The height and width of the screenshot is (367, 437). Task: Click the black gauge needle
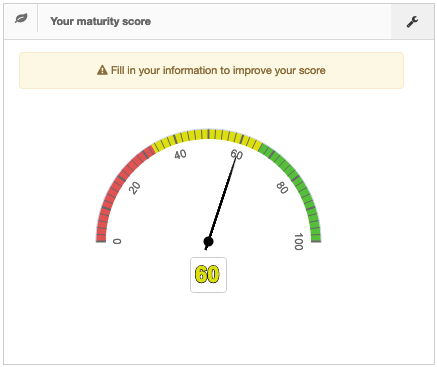(x=221, y=201)
